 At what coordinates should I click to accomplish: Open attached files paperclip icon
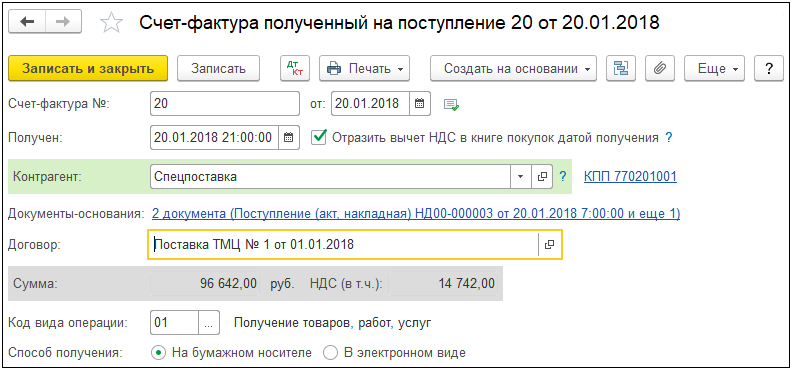(660, 68)
